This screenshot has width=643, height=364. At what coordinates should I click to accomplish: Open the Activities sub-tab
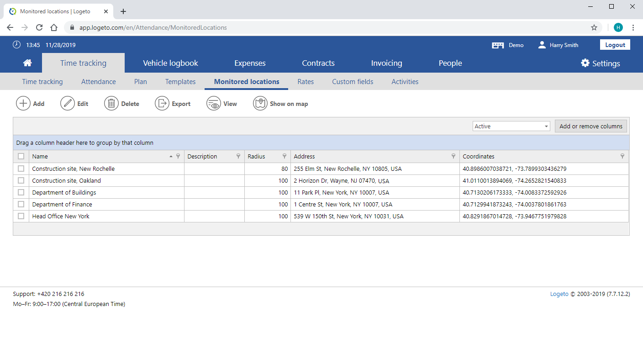pos(405,82)
